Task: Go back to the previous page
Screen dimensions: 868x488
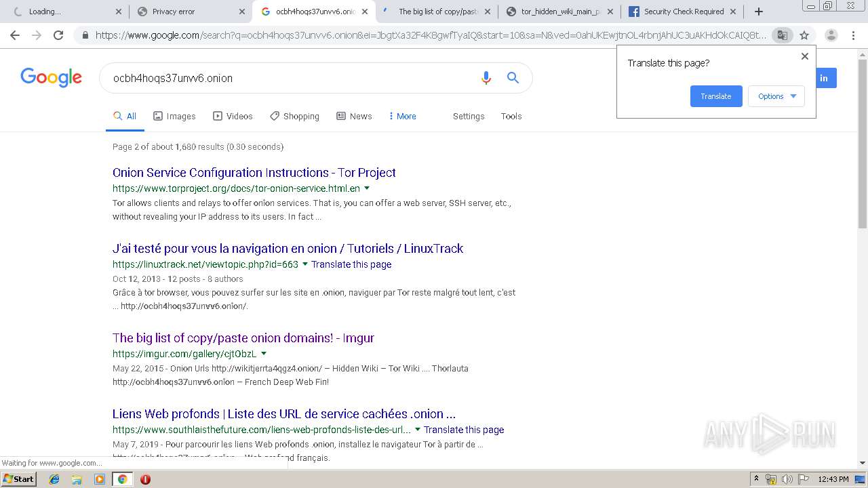Action: tap(15, 35)
